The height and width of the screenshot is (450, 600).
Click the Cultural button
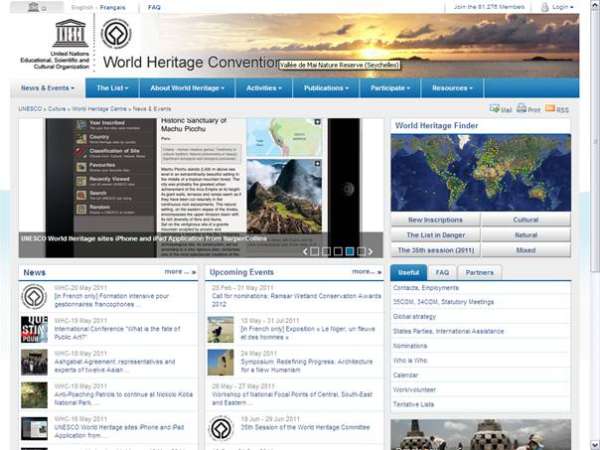coord(526,220)
